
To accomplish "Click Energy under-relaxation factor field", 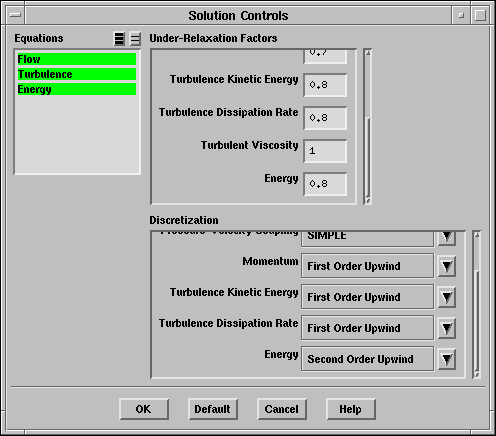I will pos(325,184).
